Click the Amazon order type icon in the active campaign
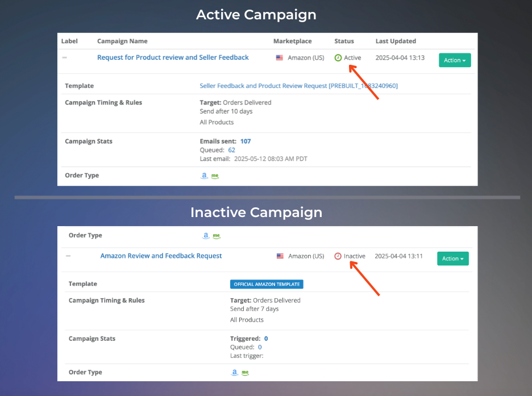This screenshot has height=396, width=532. 204,176
